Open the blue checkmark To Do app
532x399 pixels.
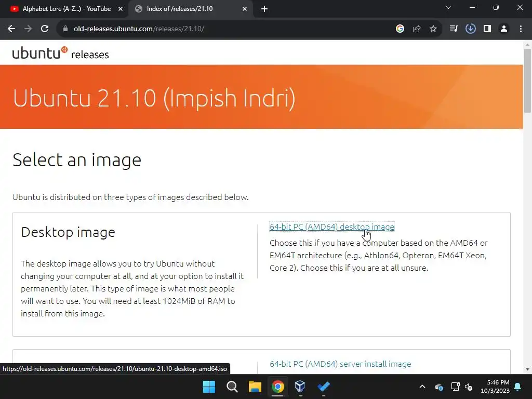click(x=323, y=387)
